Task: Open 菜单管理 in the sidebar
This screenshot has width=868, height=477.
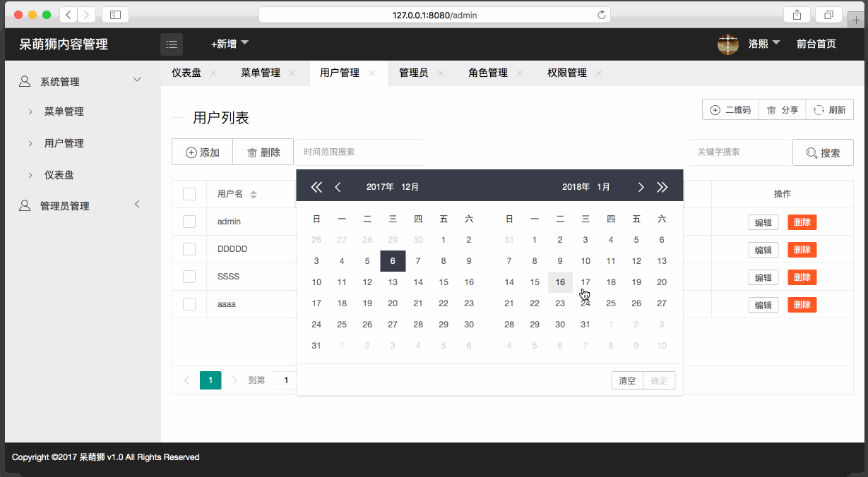Action: tap(64, 111)
